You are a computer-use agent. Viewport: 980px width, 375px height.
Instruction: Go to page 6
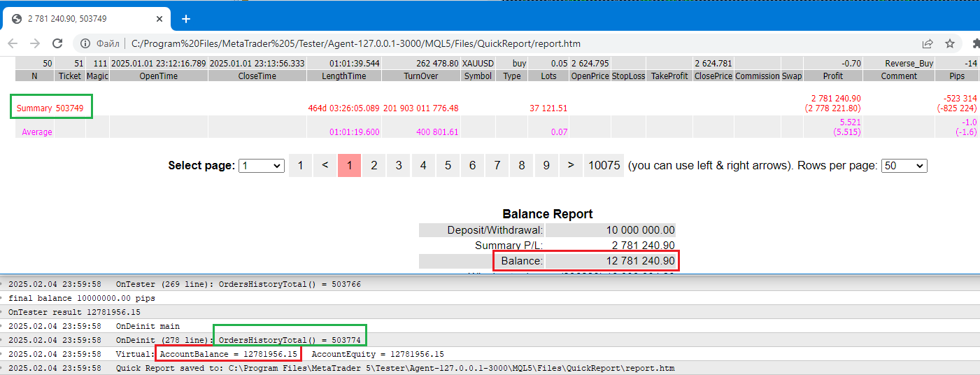pos(472,165)
